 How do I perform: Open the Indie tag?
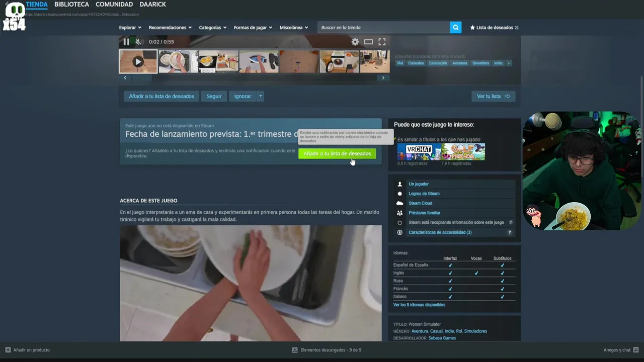click(x=498, y=63)
